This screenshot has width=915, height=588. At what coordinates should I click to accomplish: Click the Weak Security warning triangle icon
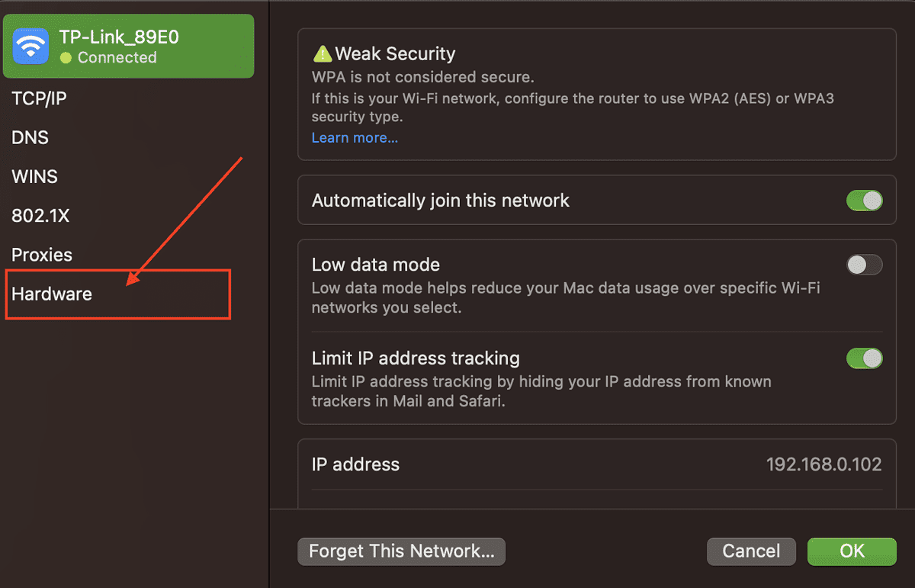pyautogui.click(x=321, y=53)
